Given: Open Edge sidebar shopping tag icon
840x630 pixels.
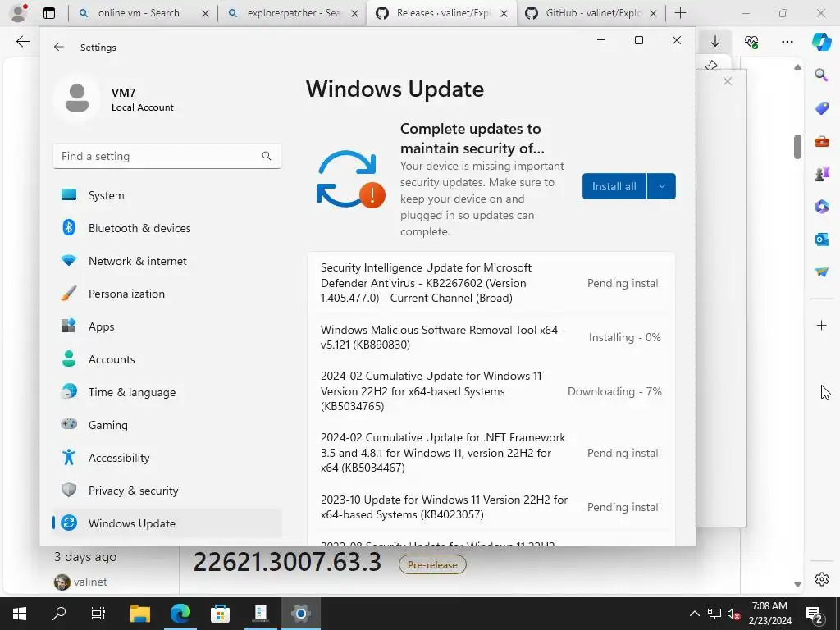Looking at the screenshot, I should coord(821,108).
